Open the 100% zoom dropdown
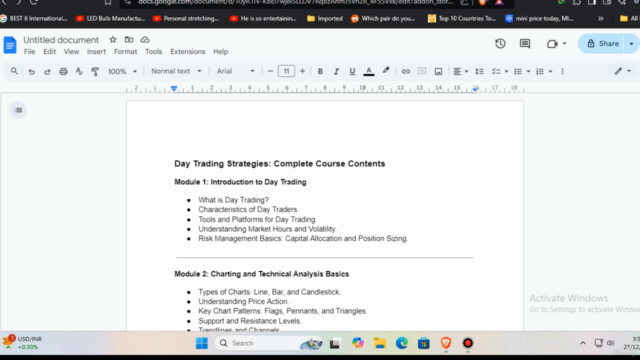This screenshot has width=640, height=360. click(122, 71)
